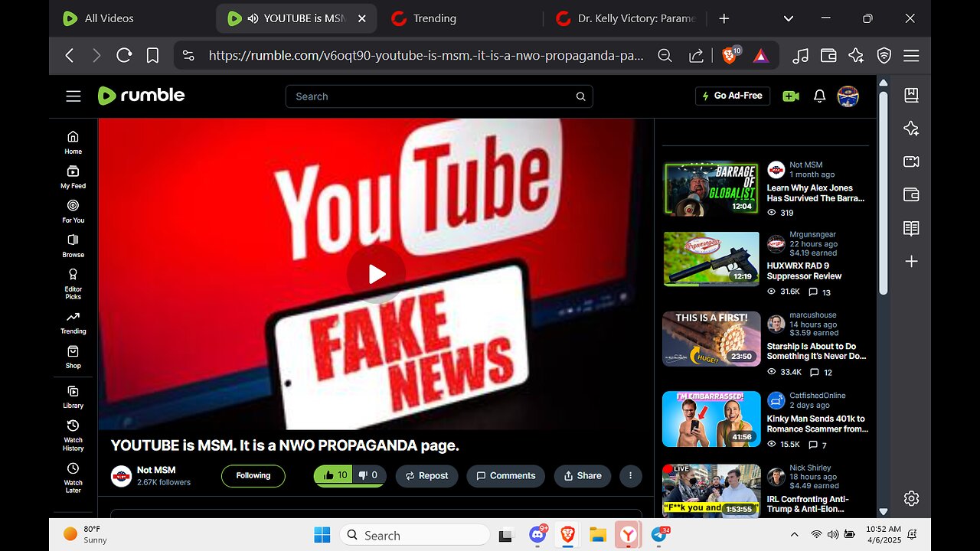Viewport: 980px width, 551px height.
Task: Open the site settings icon in the address bar
Action: (x=189, y=55)
